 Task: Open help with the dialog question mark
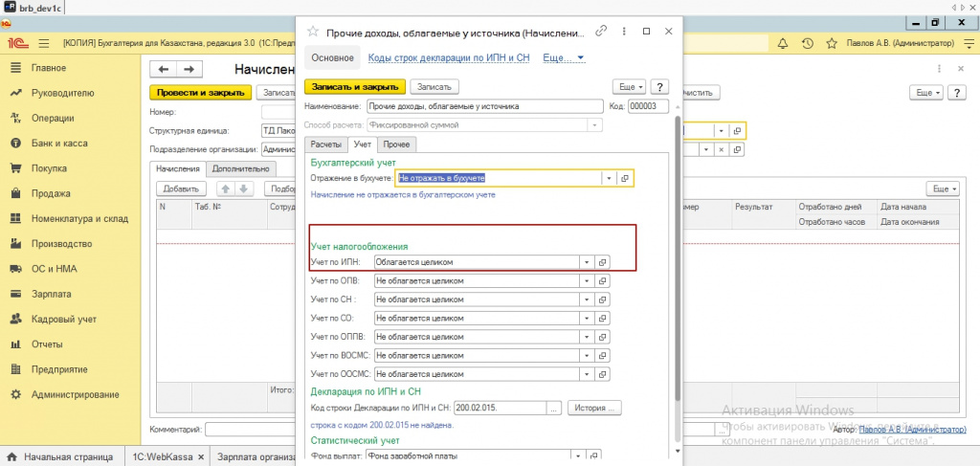[660, 87]
